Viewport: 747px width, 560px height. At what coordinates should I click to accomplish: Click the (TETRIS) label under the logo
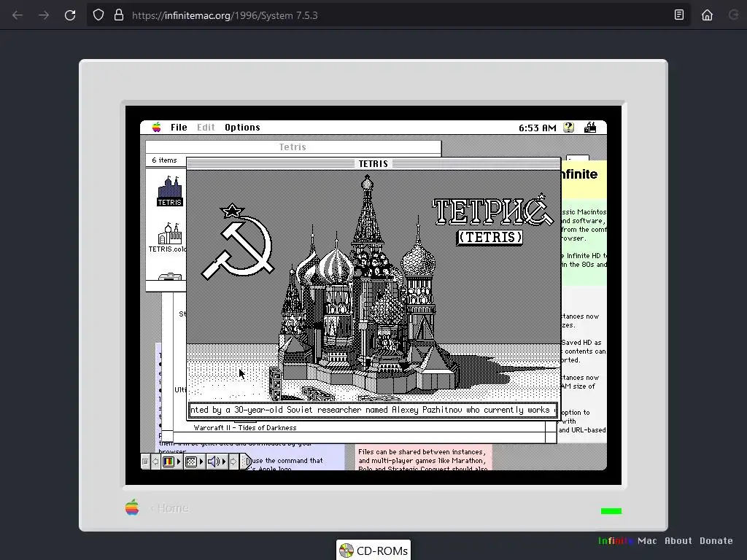point(489,237)
